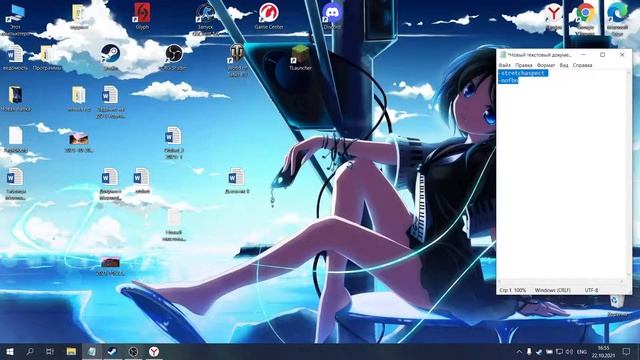Switch to Notepad on the taskbar
640x360 pixels.
click(92, 351)
